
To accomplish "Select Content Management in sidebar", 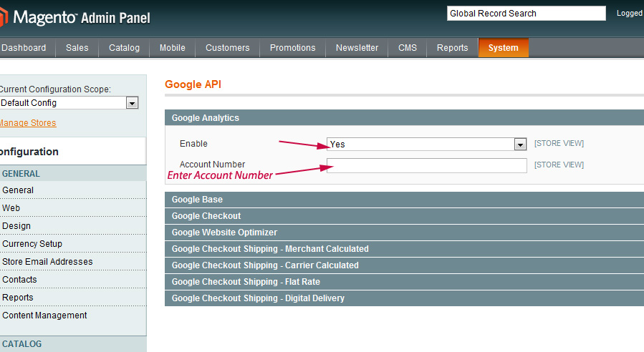I will pos(72,315).
